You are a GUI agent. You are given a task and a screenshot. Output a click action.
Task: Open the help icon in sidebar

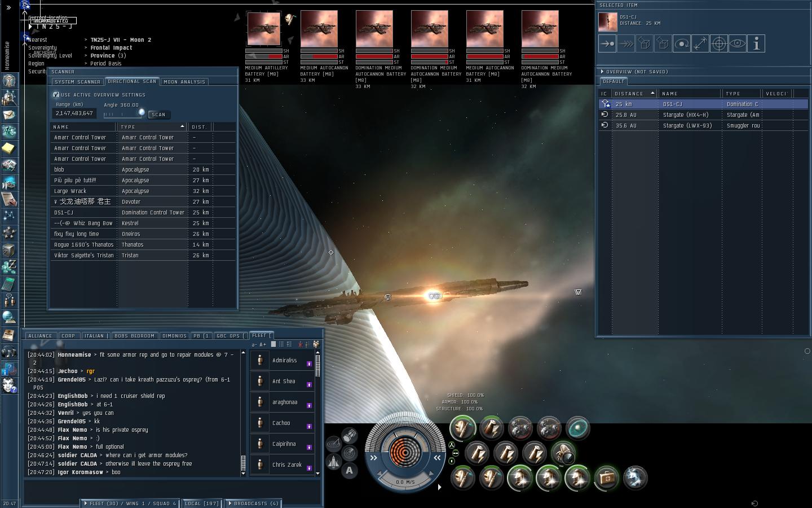pyautogui.click(x=9, y=369)
